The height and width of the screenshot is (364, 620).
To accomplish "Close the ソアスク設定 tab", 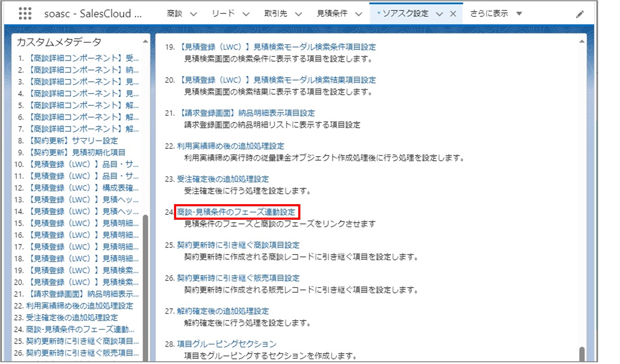I will click(x=453, y=14).
